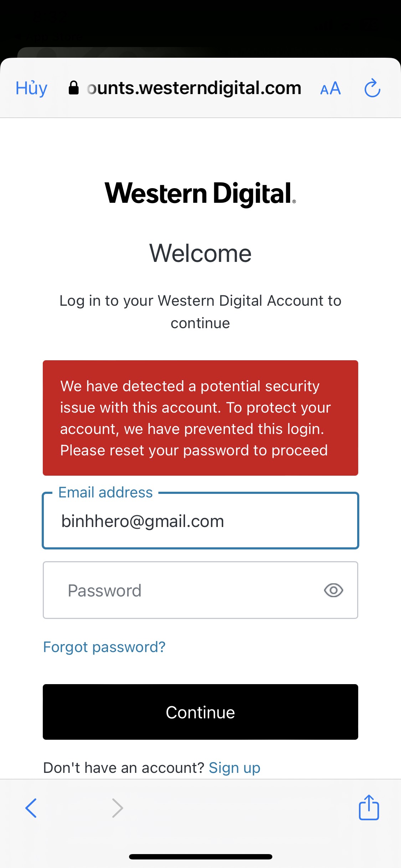Screen dimensions: 401x868
Task: Reload the page with refresh icon
Action: coord(372,88)
